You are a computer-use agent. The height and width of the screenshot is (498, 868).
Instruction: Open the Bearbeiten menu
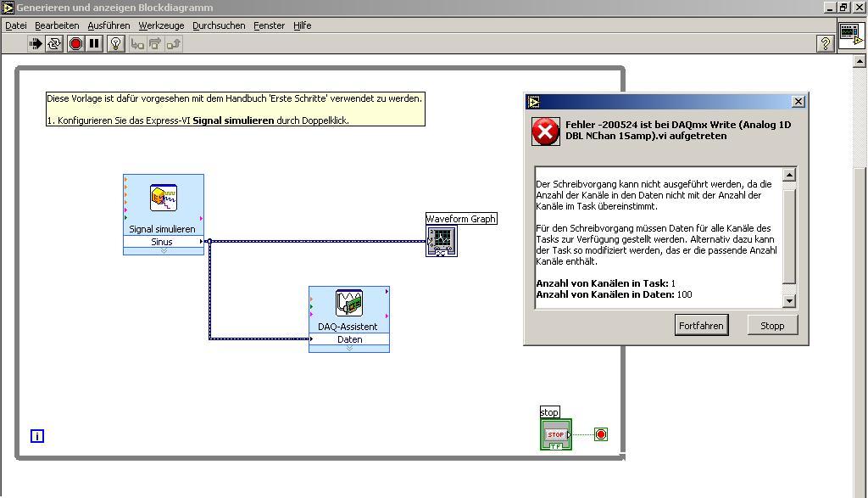57,25
